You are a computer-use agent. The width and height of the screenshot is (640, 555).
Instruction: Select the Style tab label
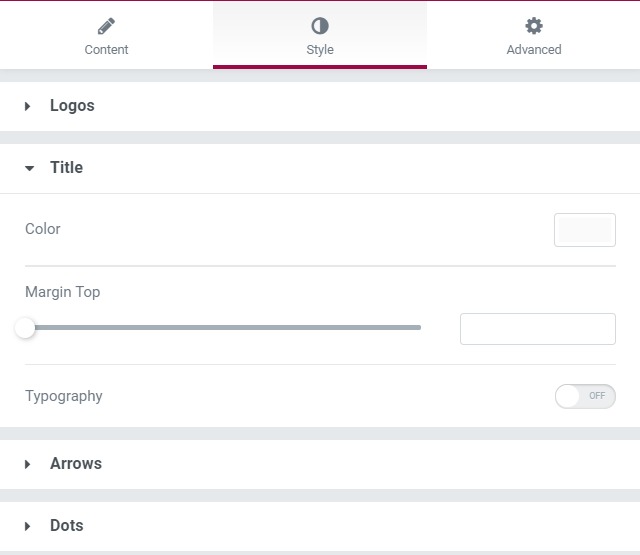click(320, 49)
